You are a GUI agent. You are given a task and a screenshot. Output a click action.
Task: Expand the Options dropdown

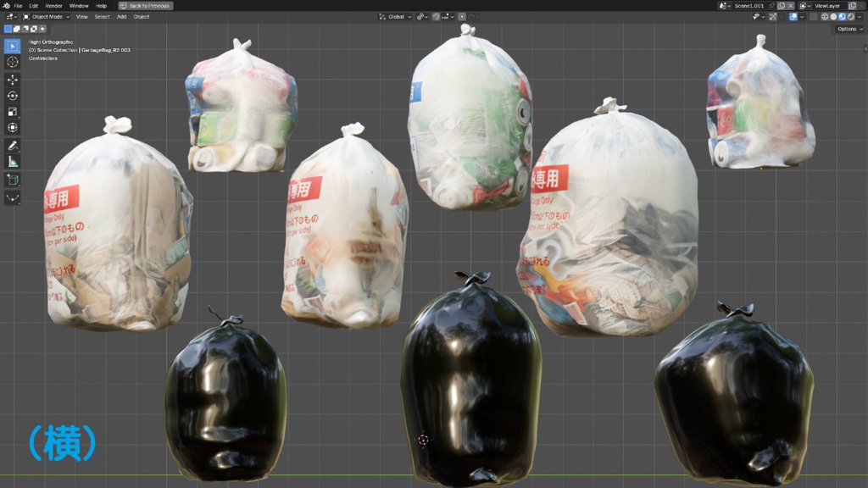tap(849, 29)
